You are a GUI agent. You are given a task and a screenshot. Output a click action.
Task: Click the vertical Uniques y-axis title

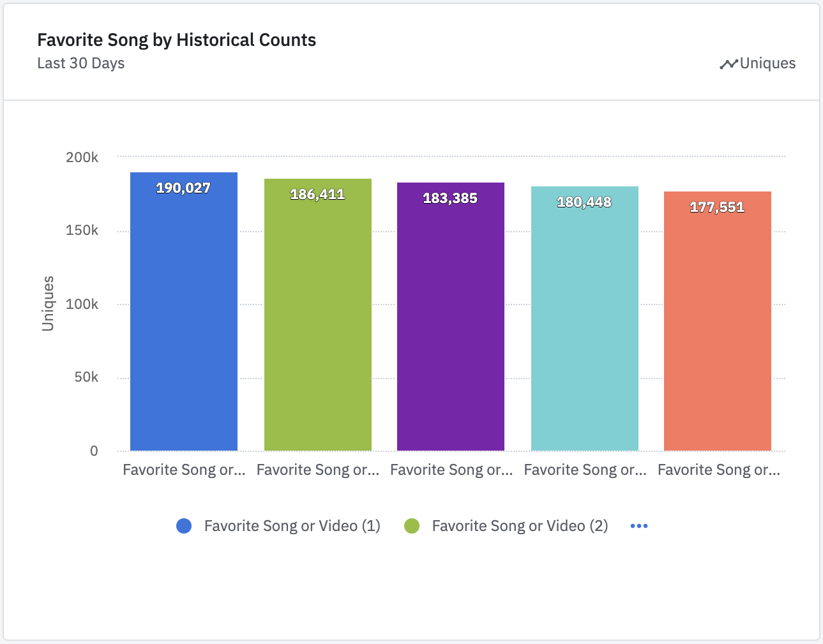pos(48,303)
